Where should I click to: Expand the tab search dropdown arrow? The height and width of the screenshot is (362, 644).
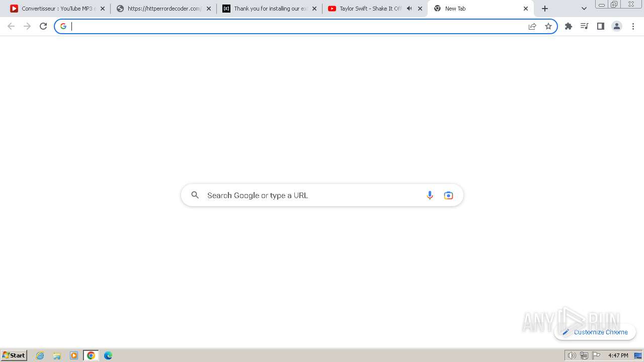(584, 9)
